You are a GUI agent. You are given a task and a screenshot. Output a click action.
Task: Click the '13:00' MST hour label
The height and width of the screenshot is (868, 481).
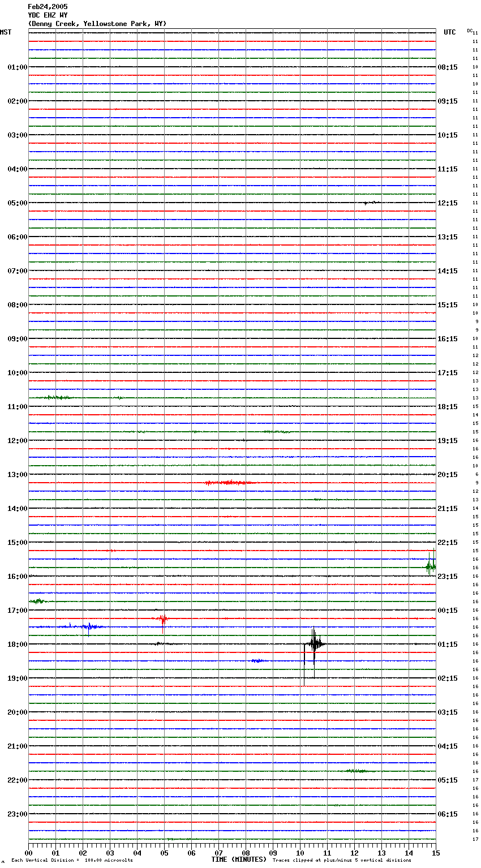point(18,475)
